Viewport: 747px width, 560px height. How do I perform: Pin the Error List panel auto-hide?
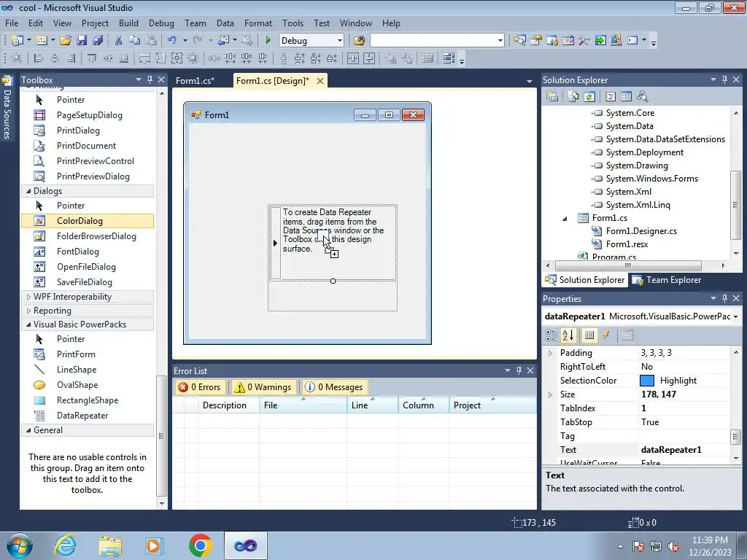[x=519, y=370]
